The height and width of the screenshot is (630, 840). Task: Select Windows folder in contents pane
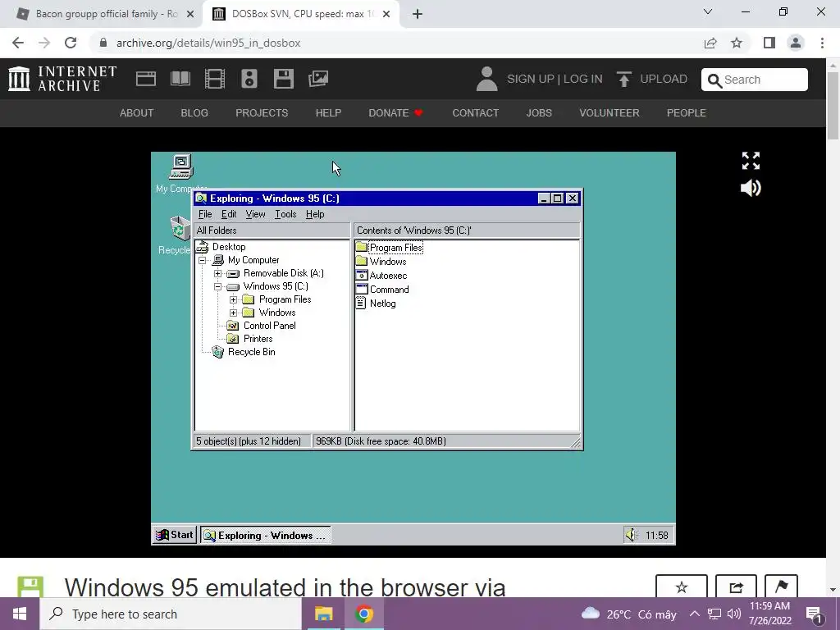coord(388,262)
